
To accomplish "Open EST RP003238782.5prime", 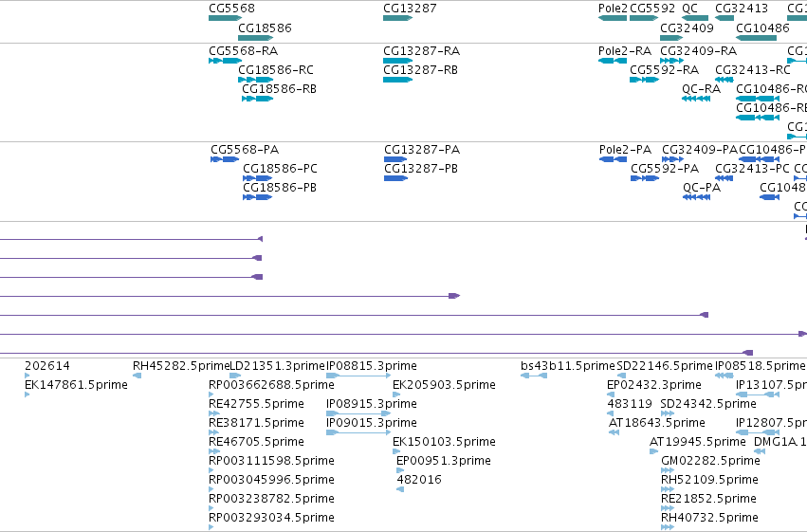I will 271,499.
